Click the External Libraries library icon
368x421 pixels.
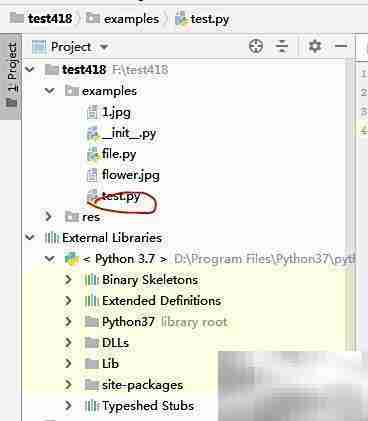52,238
